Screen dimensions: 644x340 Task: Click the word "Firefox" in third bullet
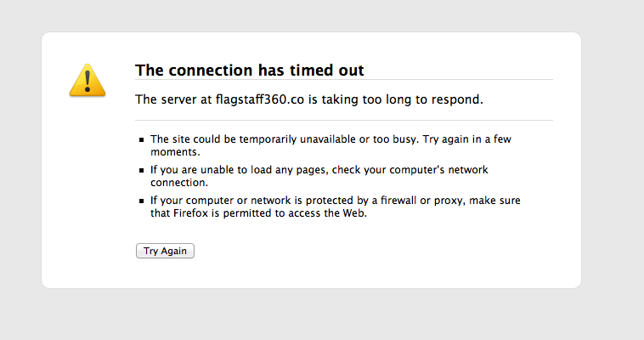click(x=190, y=213)
